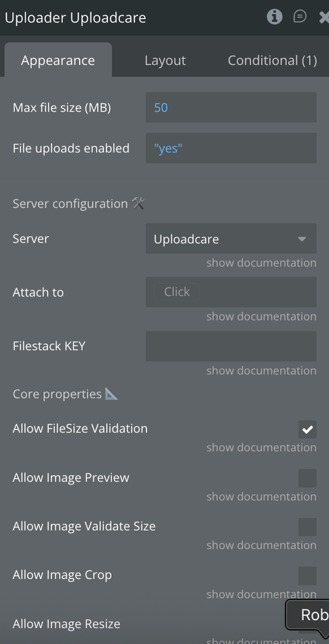Enable the Allow Image Preview checkbox
Image resolution: width=329 pixels, height=644 pixels.
click(x=308, y=478)
